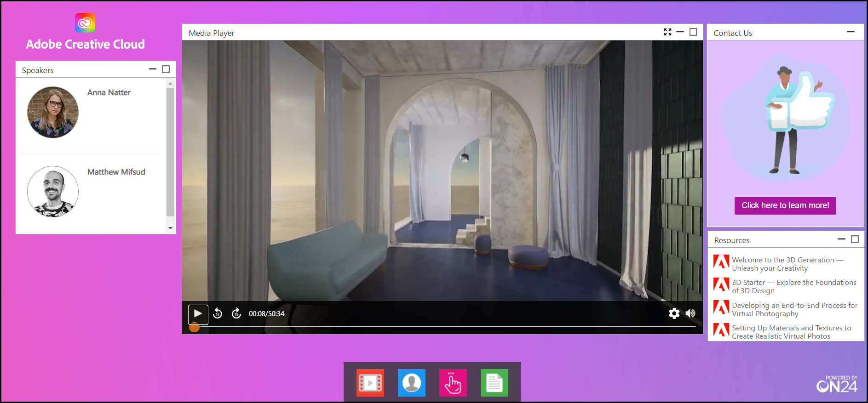The width and height of the screenshot is (868, 403).
Task: Open the Media Player dock icon
Action: click(x=370, y=382)
